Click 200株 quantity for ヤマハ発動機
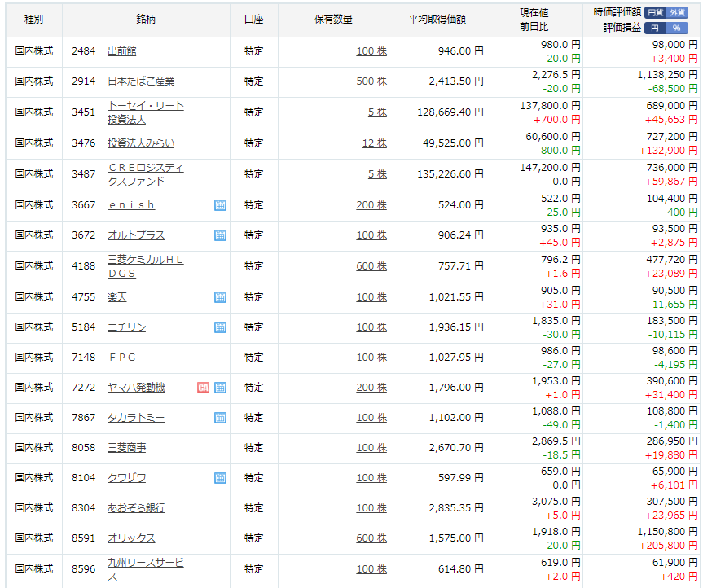The image size is (703, 588). [x=371, y=387]
